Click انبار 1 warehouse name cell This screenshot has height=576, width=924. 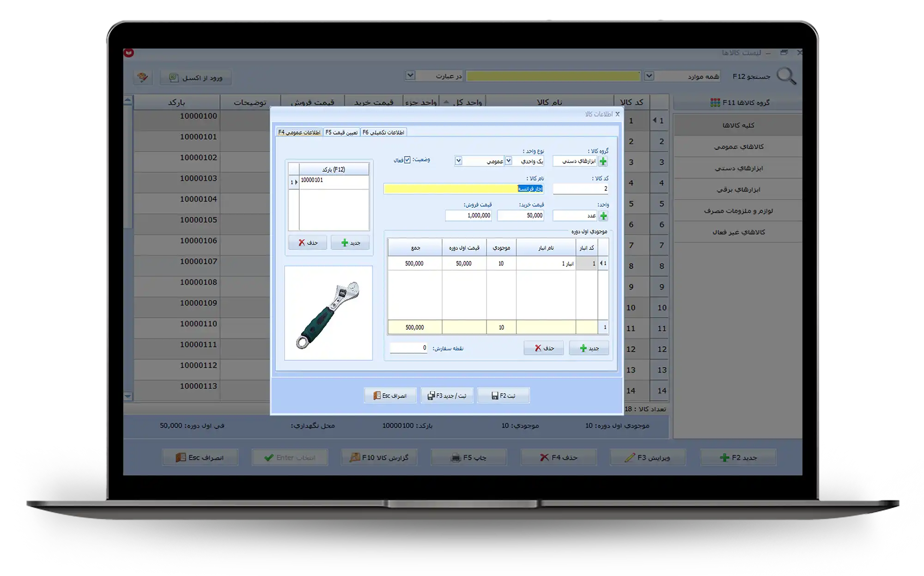click(546, 263)
